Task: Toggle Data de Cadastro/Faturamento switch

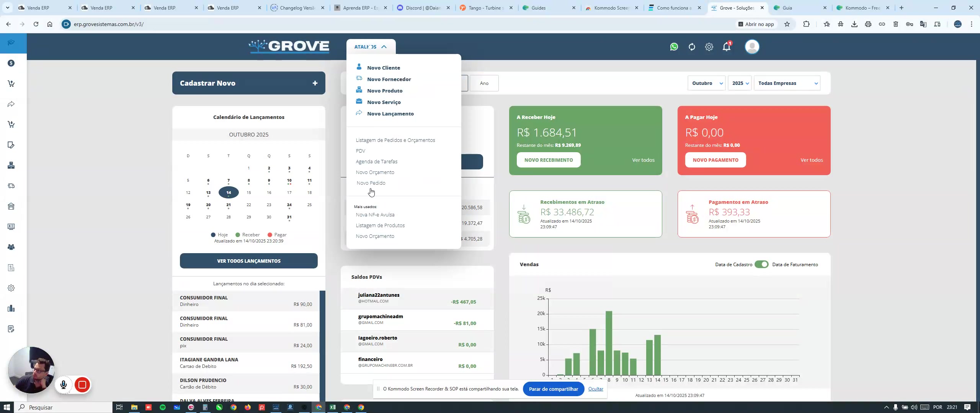Action: (761, 264)
